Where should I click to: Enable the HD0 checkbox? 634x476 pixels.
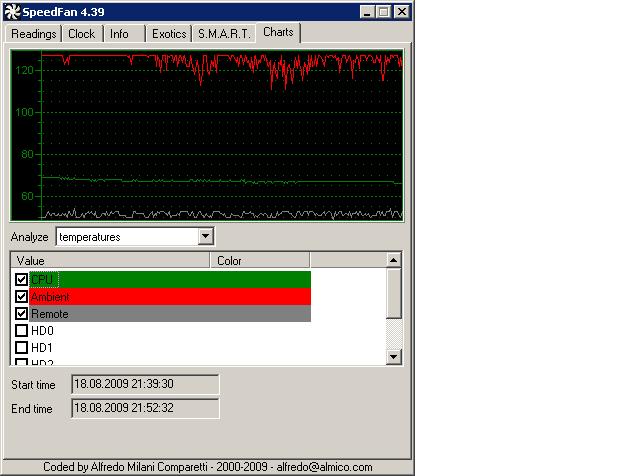coord(21,330)
